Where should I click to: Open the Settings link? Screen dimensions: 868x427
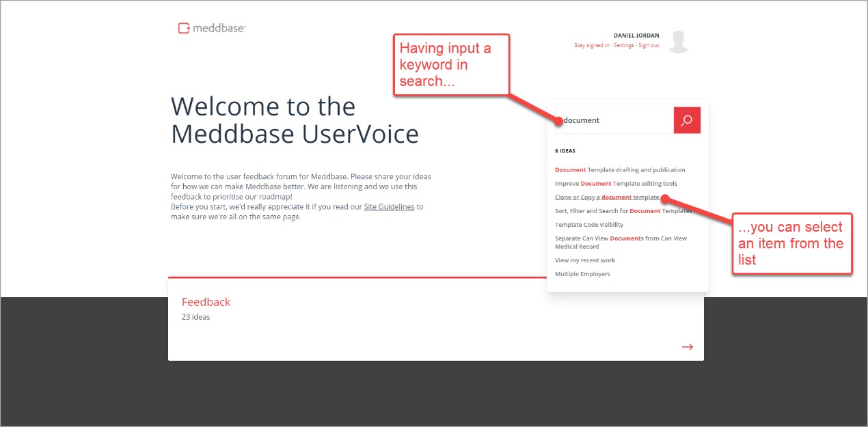(x=624, y=45)
